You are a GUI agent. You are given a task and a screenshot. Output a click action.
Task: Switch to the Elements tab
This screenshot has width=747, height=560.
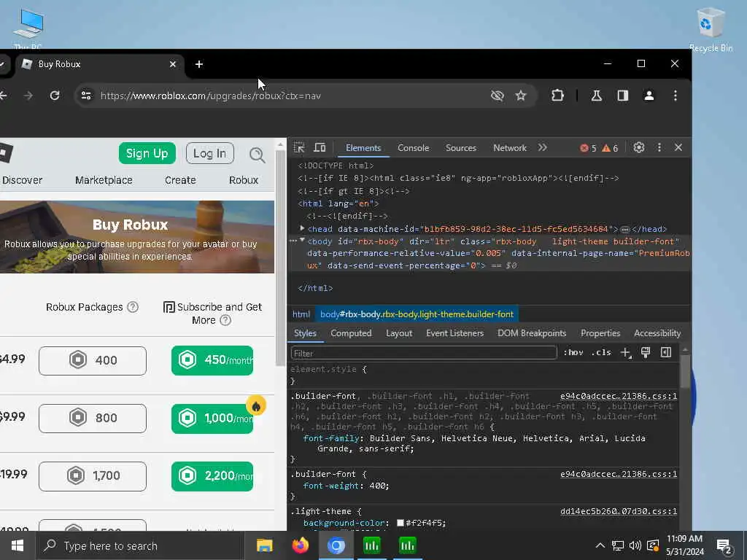point(363,148)
